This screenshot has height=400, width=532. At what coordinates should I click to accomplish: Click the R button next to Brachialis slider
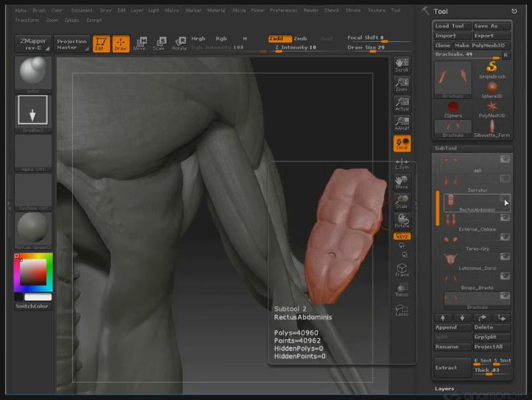[505, 55]
